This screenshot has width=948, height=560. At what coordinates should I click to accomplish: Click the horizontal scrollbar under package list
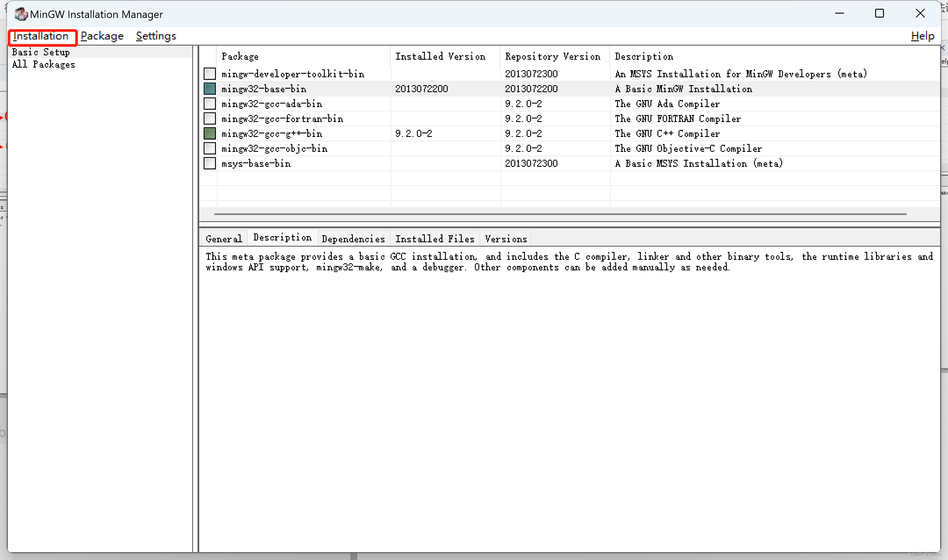[x=560, y=214]
